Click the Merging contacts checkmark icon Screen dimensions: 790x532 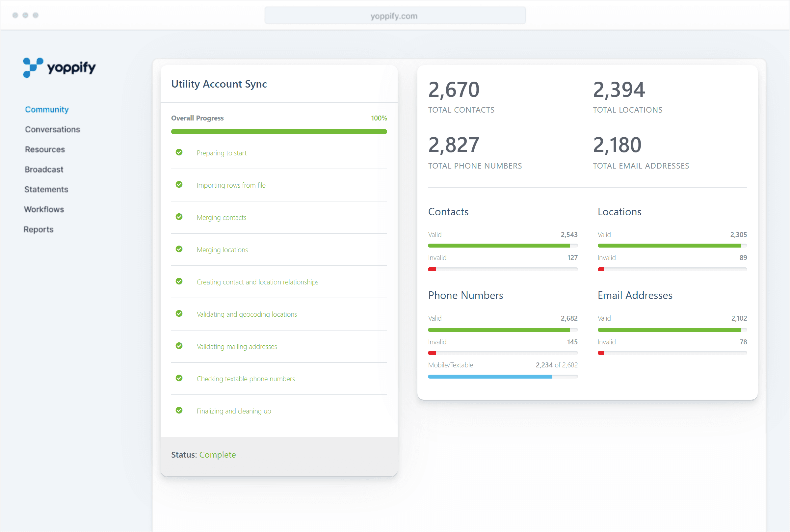pyautogui.click(x=179, y=217)
